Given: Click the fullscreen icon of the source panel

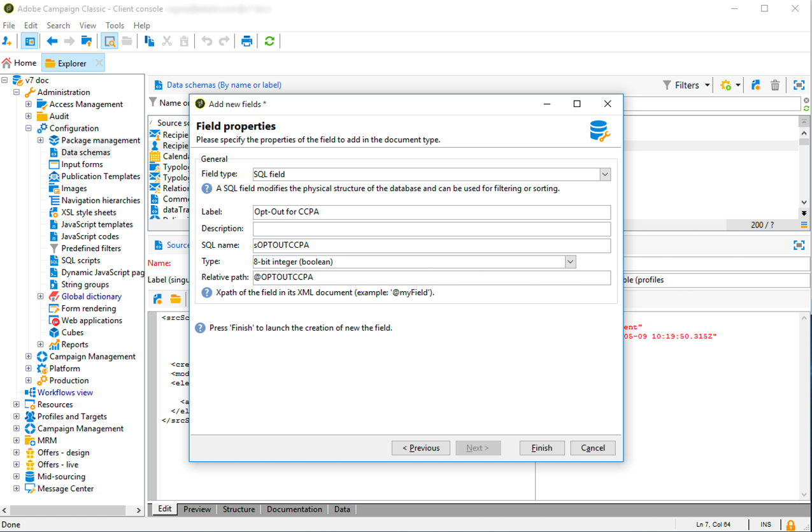Looking at the screenshot, I should pos(799,245).
